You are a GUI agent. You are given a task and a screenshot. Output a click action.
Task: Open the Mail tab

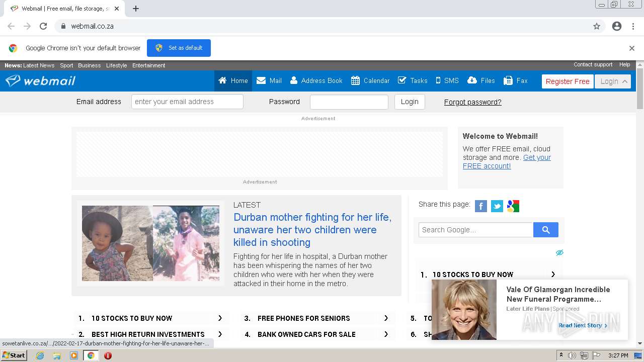tap(269, 81)
